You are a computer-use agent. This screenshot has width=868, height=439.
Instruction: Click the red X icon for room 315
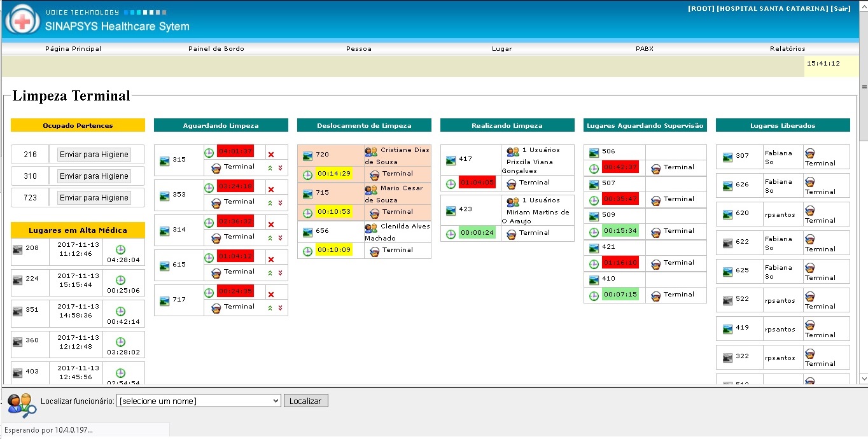(x=271, y=155)
